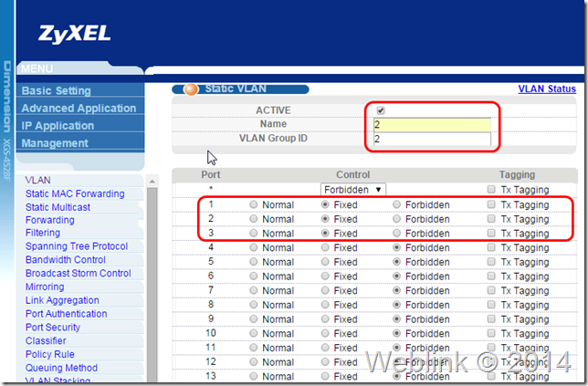This screenshot has width=588, height=386.
Task: Open the Advanced Application menu
Action: (x=80, y=109)
